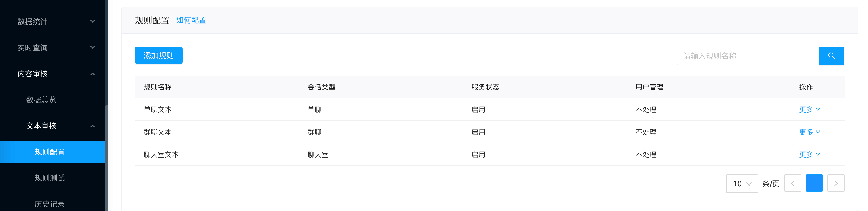Click the sidebar vertical scrollbar
Screen dimensions: 868x211
107,158
